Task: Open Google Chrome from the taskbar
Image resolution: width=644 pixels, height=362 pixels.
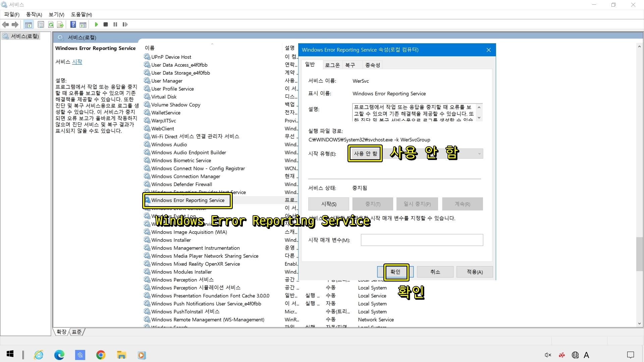Action: 101,355
